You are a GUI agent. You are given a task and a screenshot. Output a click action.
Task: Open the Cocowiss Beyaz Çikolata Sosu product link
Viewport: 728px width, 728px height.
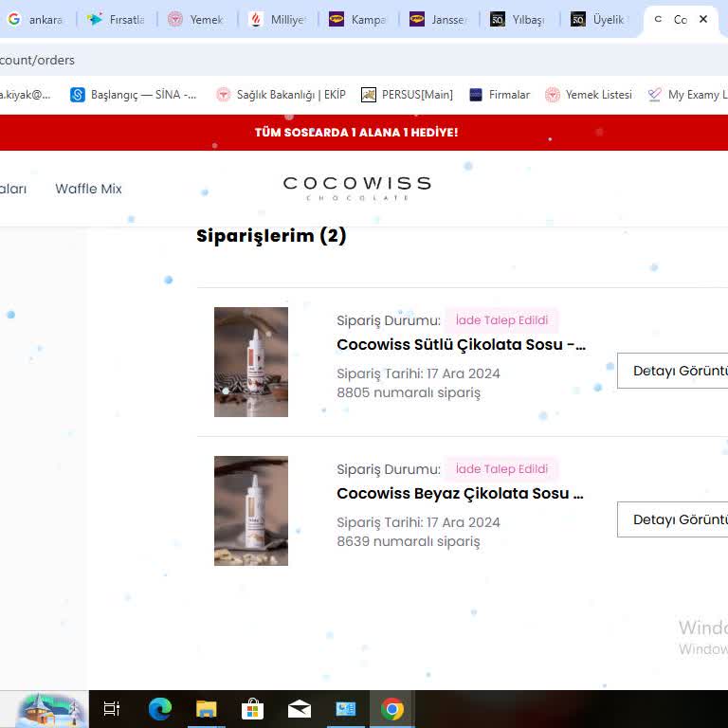point(460,494)
